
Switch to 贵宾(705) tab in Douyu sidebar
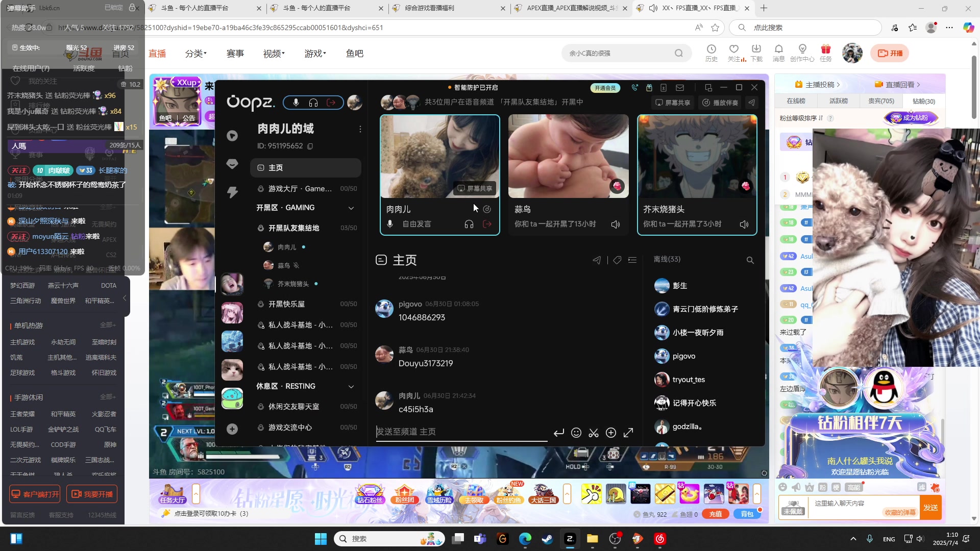pos(881,101)
